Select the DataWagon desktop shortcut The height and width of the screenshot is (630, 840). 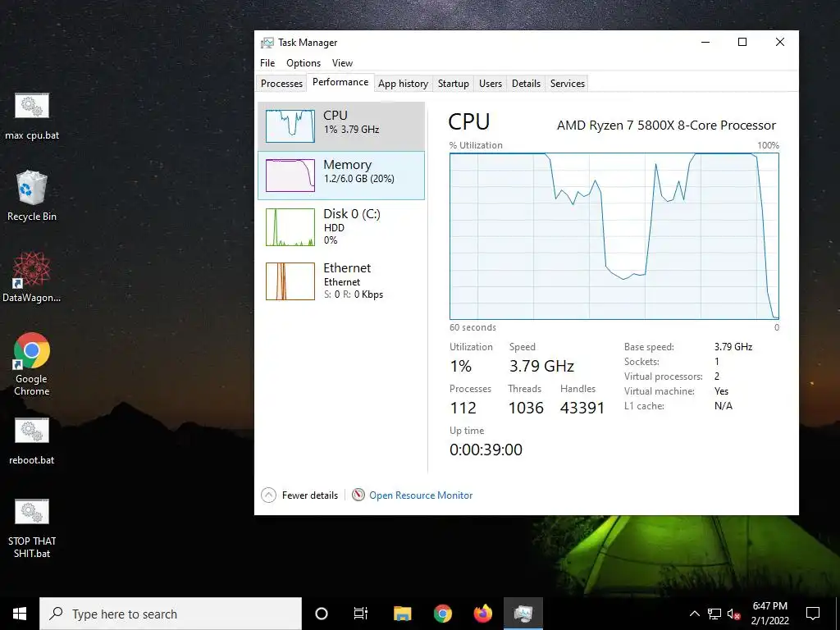[32, 277]
